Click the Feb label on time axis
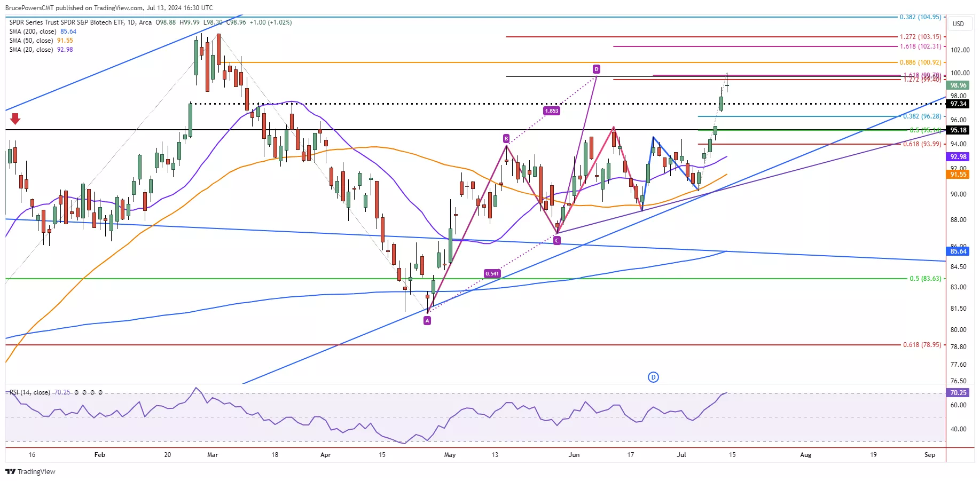The image size is (980, 481). click(x=100, y=455)
